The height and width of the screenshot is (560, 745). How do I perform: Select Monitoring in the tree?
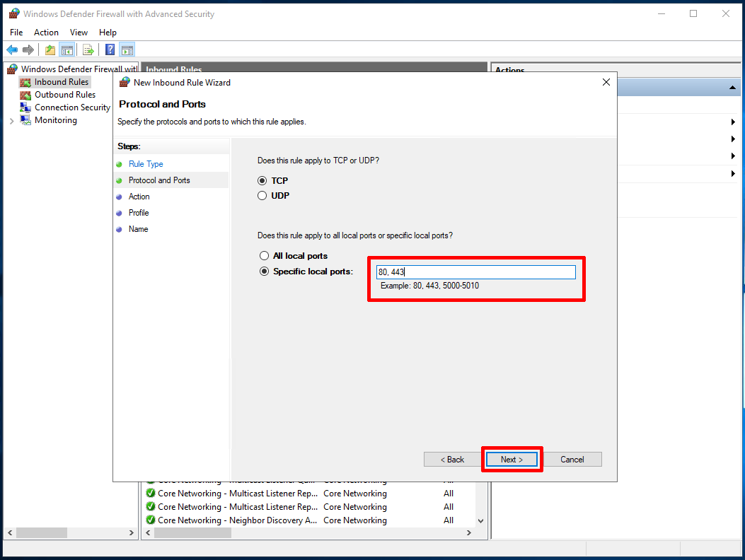pyautogui.click(x=56, y=120)
